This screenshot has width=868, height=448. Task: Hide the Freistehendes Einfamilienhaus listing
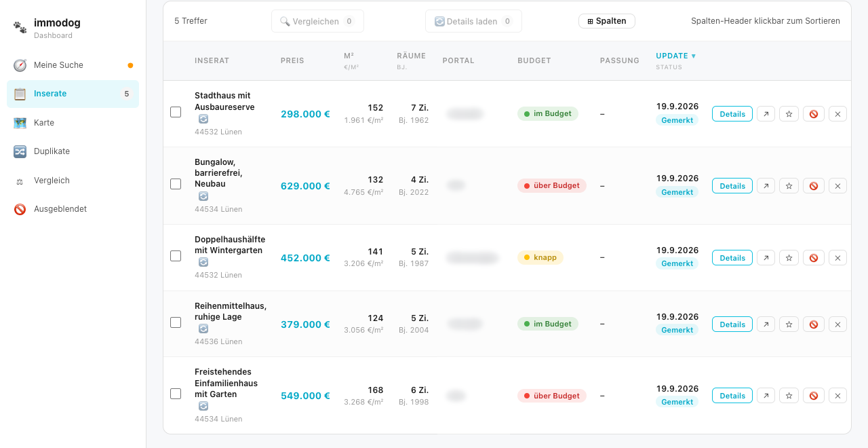pyautogui.click(x=814, y=396)
